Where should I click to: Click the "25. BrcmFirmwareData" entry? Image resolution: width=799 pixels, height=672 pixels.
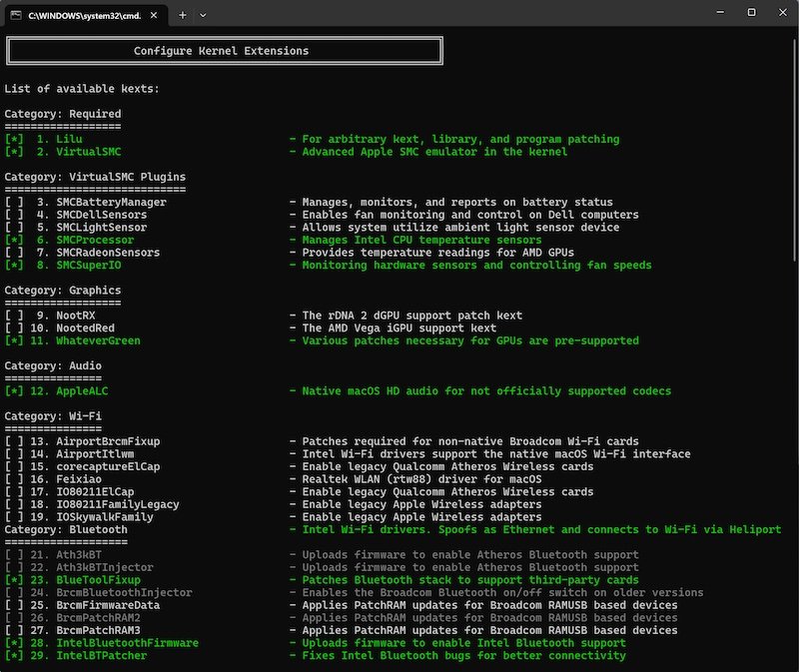(95, 605)
